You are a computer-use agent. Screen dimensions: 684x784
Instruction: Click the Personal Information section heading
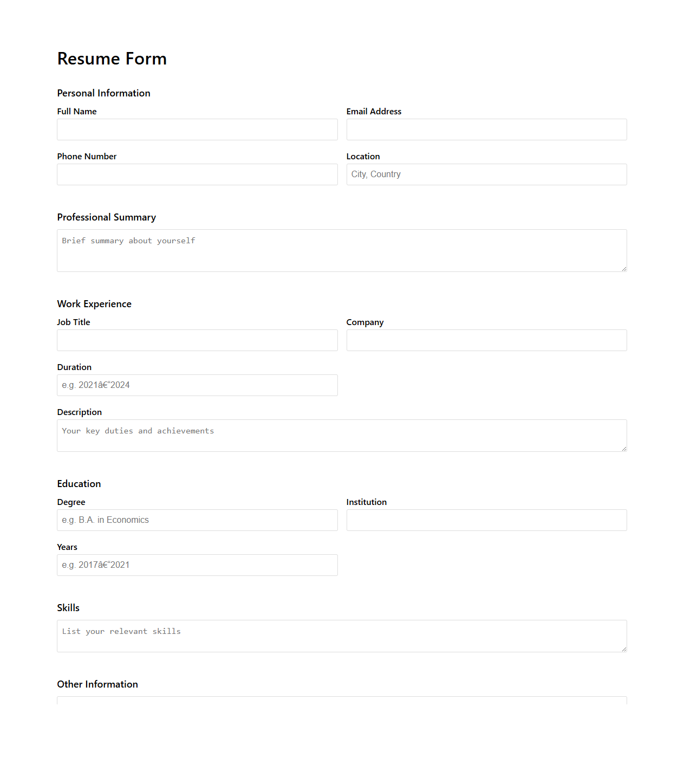click(103, 93)
